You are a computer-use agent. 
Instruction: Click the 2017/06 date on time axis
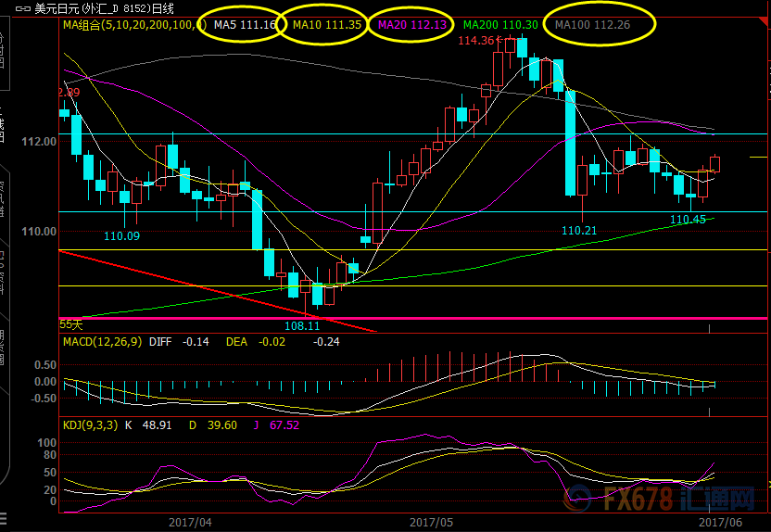point(717,522)
